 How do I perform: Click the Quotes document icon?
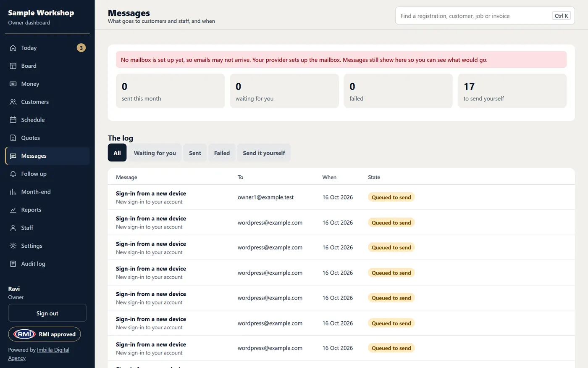tap(13, 138)
